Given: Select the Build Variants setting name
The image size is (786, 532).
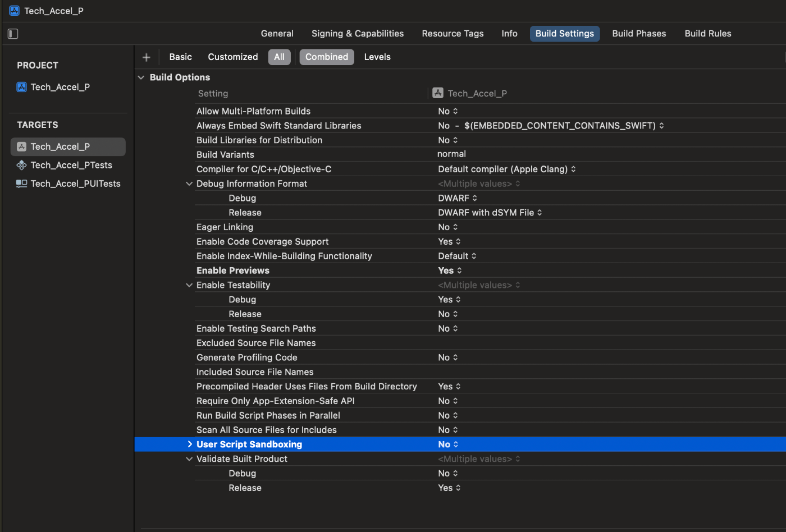Looking at the screenshot, I should (225, 155).
